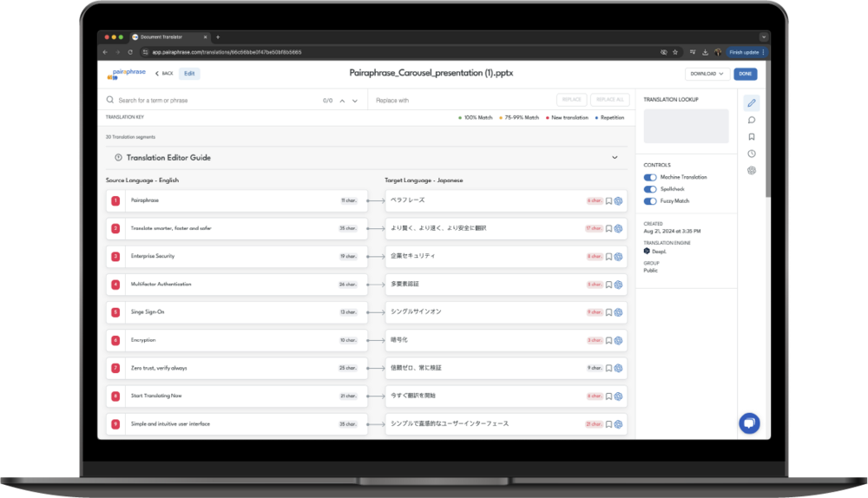This screenshot has width=868, height=498.
Task: Bookmark the Enterprise Security translation
Action: pos(608,257)
